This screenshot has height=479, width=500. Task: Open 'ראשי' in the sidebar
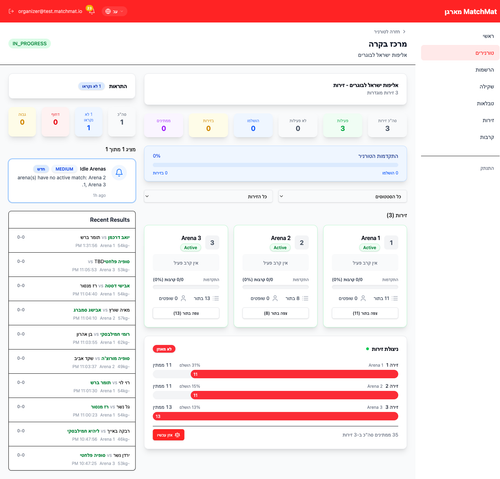pos(460,36)
